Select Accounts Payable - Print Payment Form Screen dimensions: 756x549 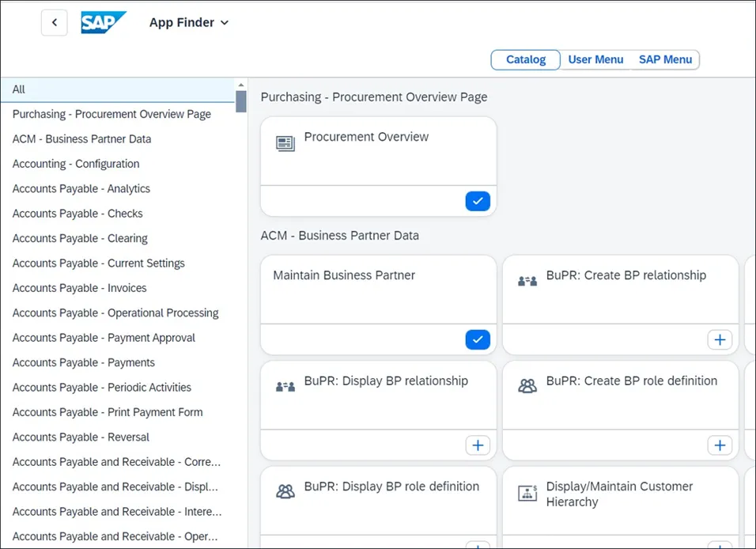(x=118, y=412)
